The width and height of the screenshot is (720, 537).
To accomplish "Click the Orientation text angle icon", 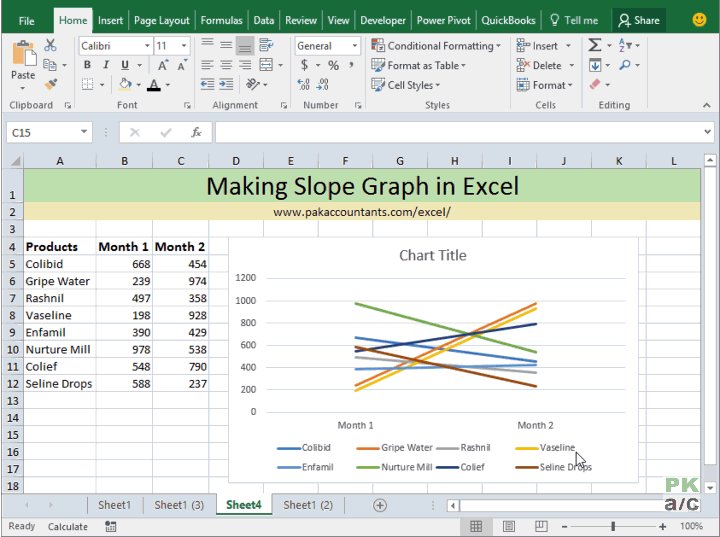I will pos(253,84).
